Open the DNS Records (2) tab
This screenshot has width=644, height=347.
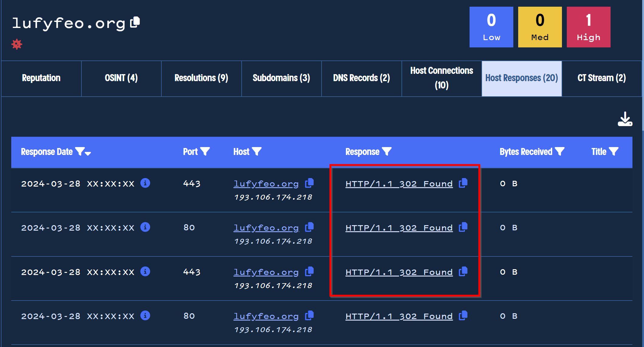pyautogui.click(x=361, y=78)
